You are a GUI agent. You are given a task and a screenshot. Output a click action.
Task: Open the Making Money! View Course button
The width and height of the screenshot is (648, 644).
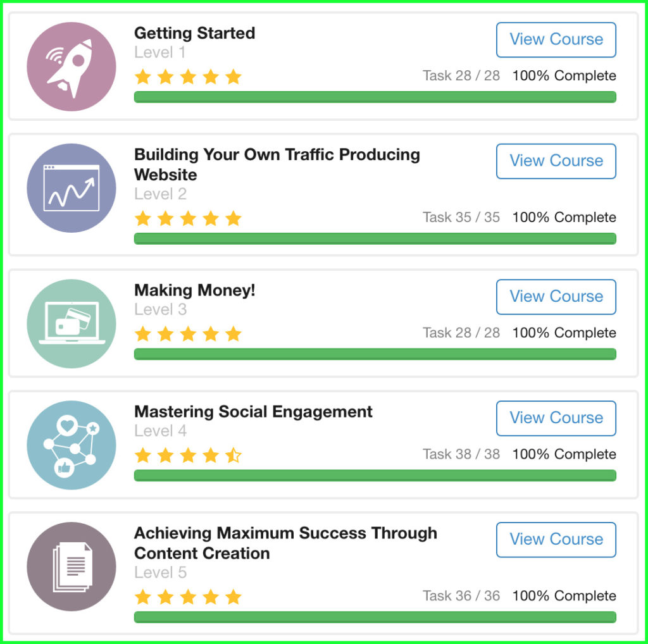click(556, 297)
